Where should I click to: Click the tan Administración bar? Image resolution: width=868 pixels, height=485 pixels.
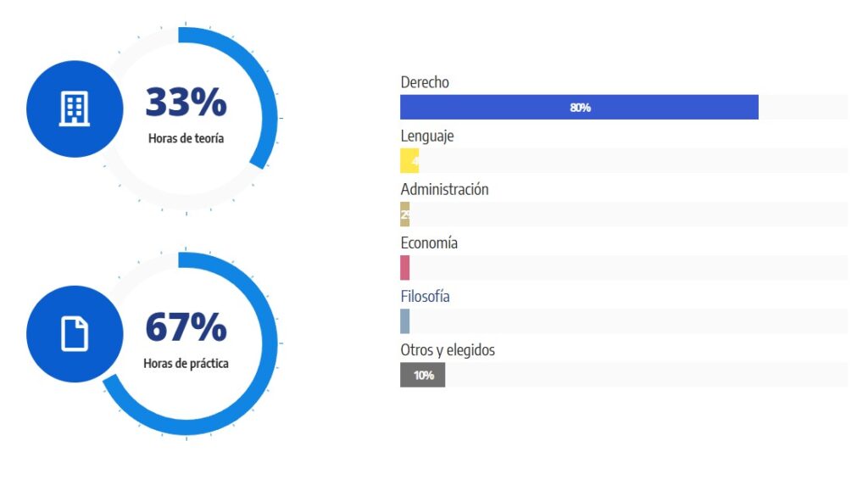(405, 215)
